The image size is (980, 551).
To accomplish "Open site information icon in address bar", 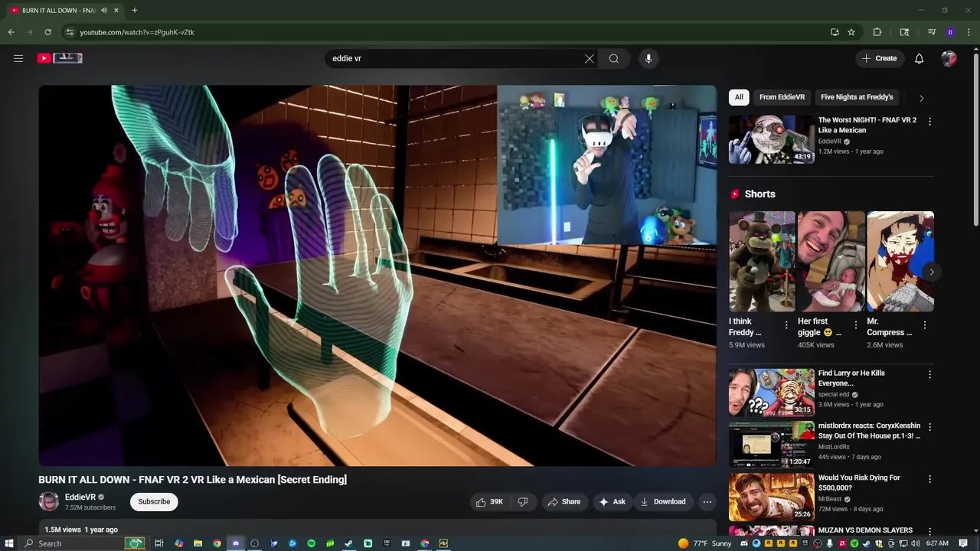I will [69, 32].
